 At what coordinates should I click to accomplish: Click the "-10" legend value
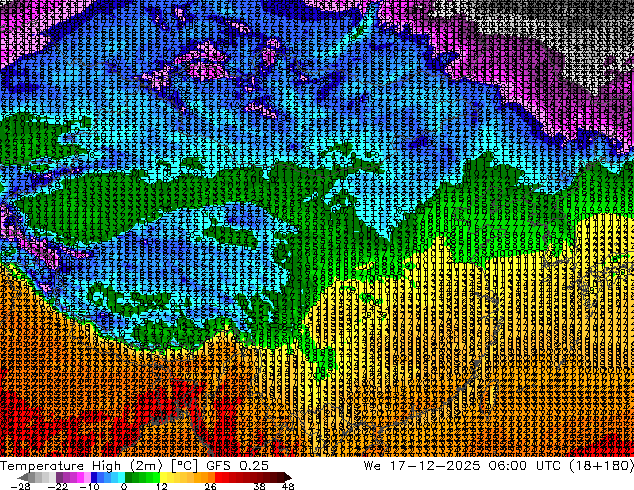[89, 486]
